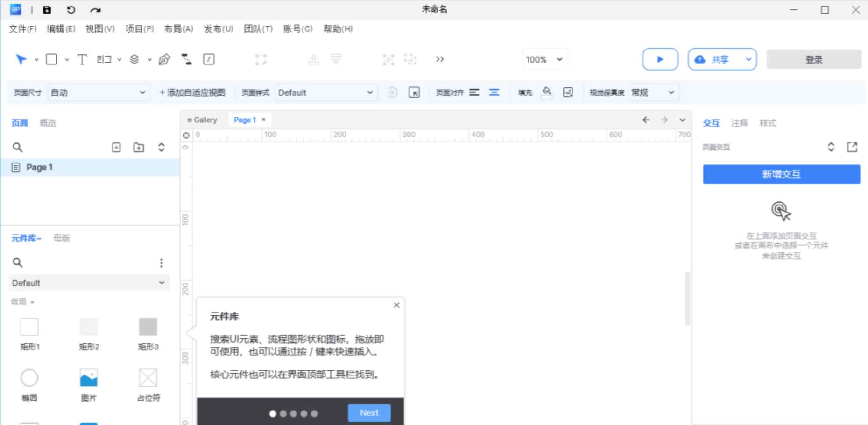
Task: Select the connector line tool
Action: coord(186,59)
